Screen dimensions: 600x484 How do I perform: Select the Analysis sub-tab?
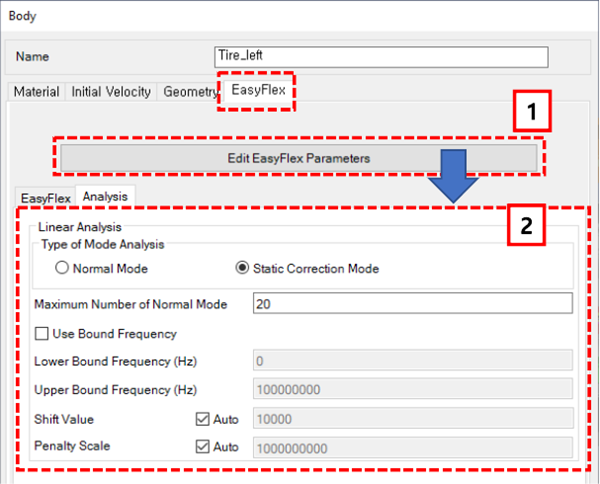click(105, 197)
